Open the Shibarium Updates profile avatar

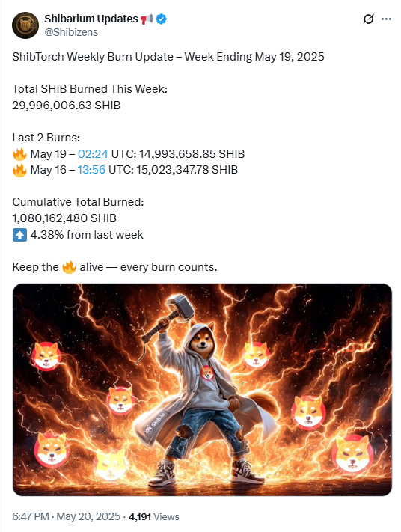[25, 25]
